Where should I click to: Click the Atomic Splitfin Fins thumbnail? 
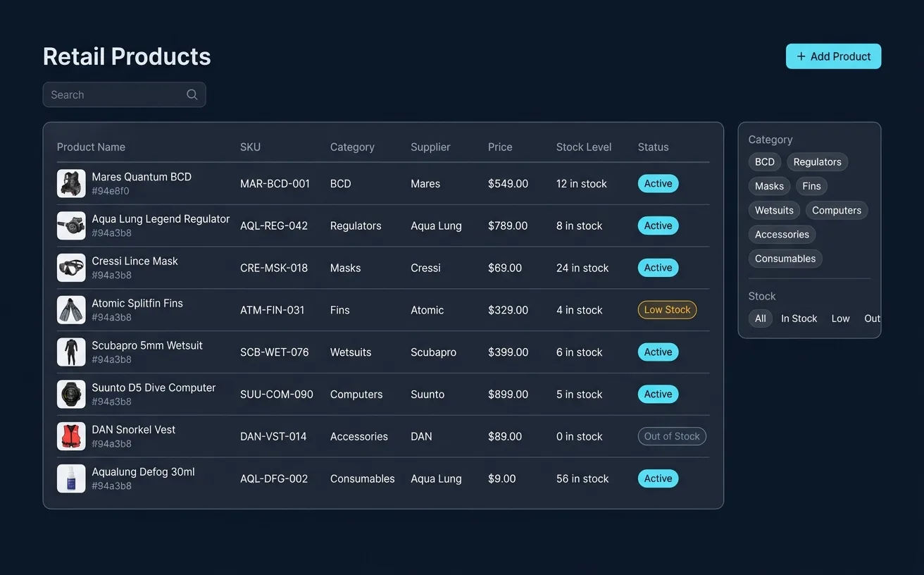tap(71, 310)
